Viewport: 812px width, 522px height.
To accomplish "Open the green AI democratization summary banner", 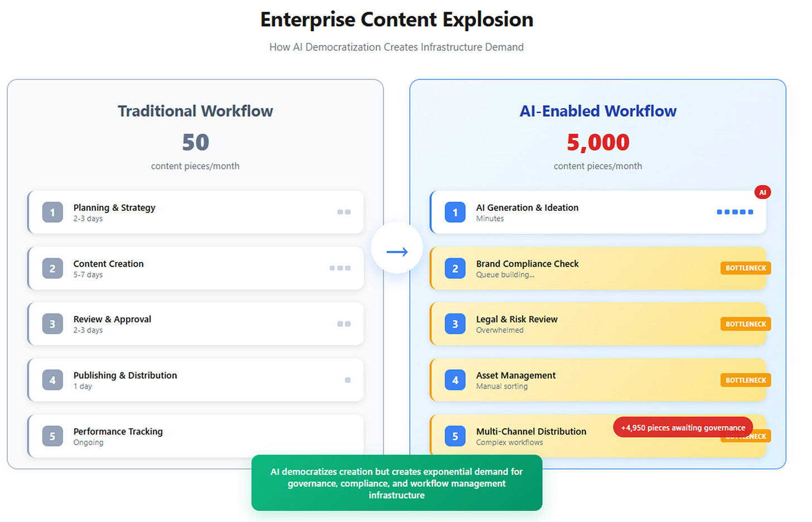I will pyautogui.click(x=397, y=483).
